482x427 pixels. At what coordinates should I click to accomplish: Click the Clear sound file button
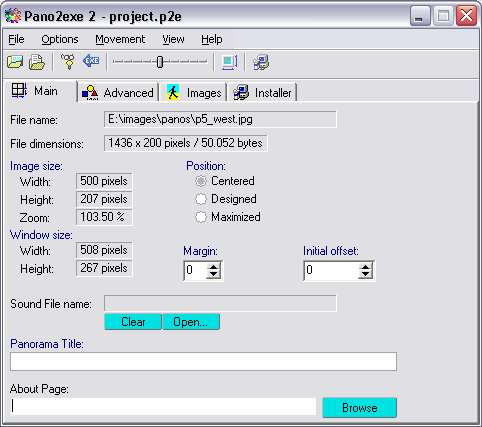[x=133, y=322]
